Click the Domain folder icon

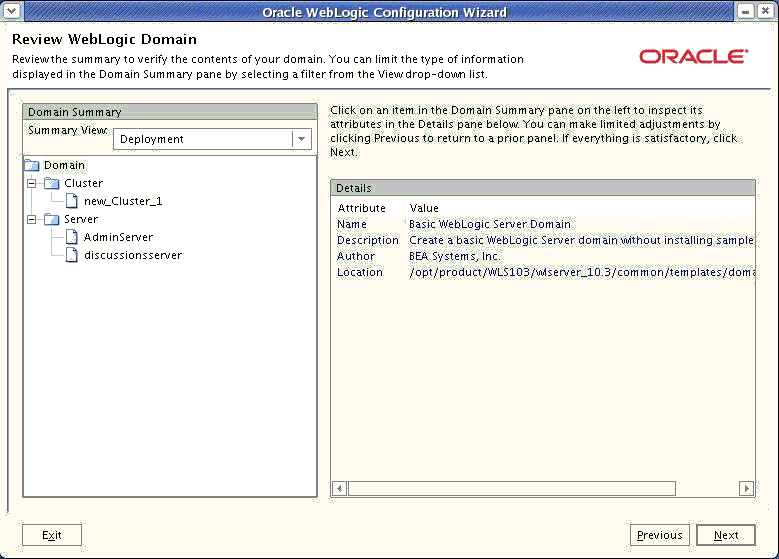pos(32,165)
